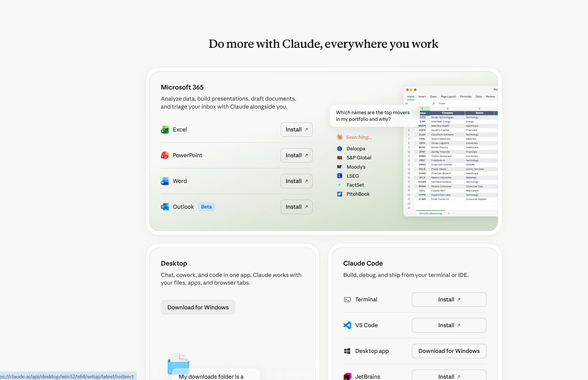Click the Claude Code heading

point(363,263)
